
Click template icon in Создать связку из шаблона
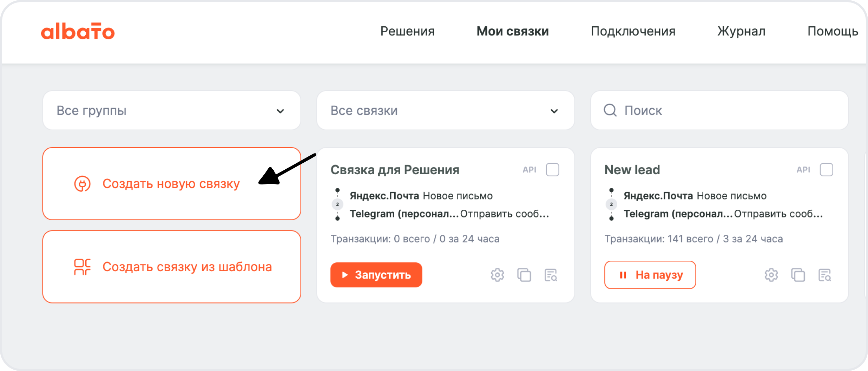[x=82, y=267]
